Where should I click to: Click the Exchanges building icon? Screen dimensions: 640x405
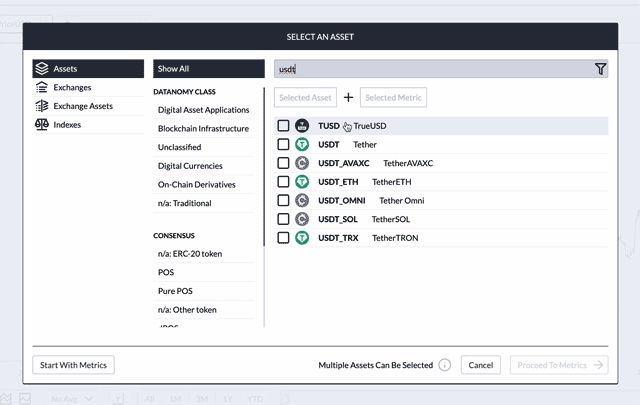[42, 87]
